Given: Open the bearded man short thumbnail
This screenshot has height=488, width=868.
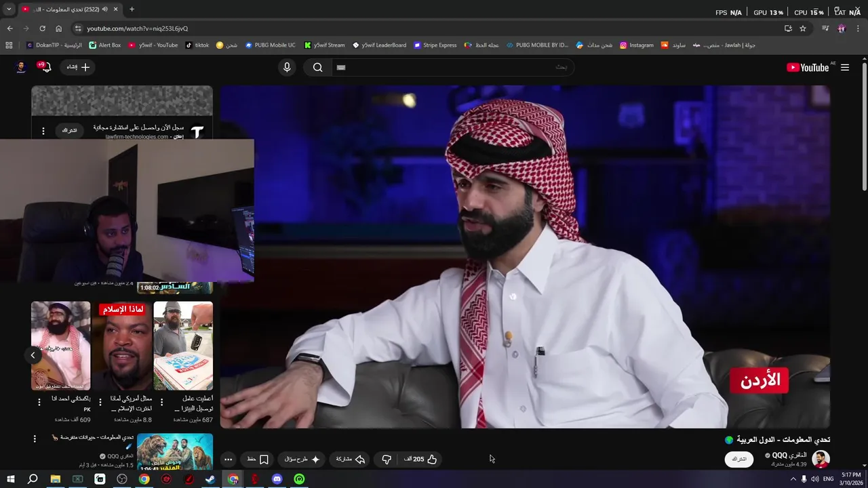Looking at the screenshot, I should (x=60, y=346).
